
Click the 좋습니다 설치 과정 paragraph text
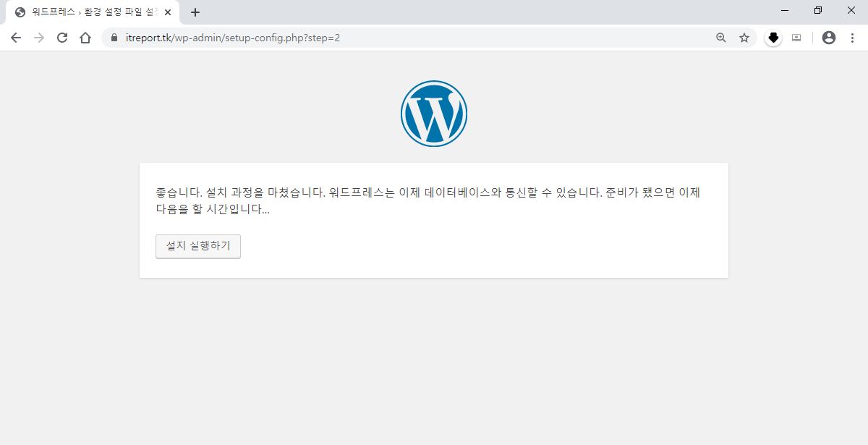tap(428, 201)
